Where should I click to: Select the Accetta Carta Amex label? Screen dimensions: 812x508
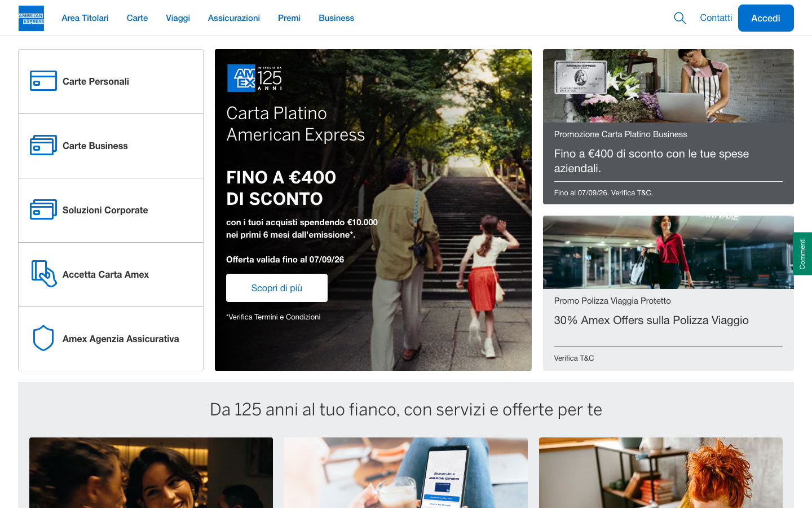(x=106, y=274)
